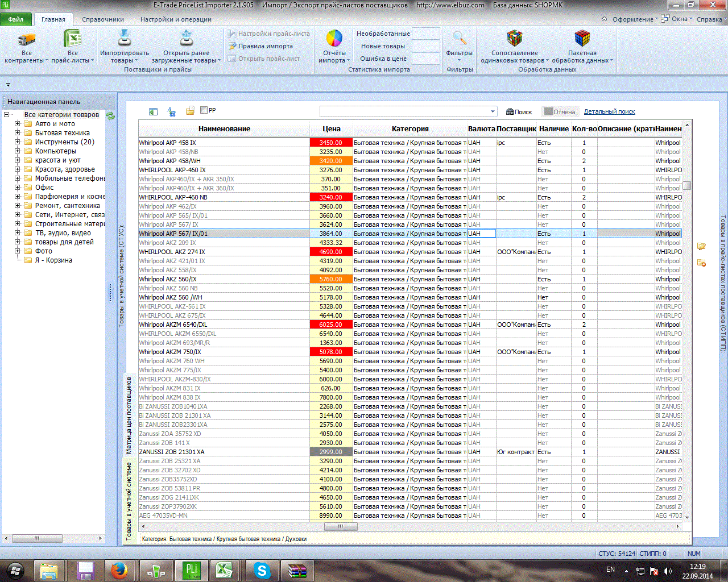
Task: Open Пакетная обработка данных cube button
Action: [582, 47]
